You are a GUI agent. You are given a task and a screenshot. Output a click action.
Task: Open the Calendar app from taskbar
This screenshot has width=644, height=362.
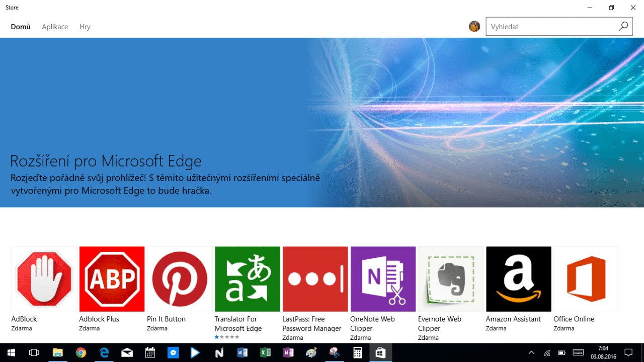click(x=150, y=353)
